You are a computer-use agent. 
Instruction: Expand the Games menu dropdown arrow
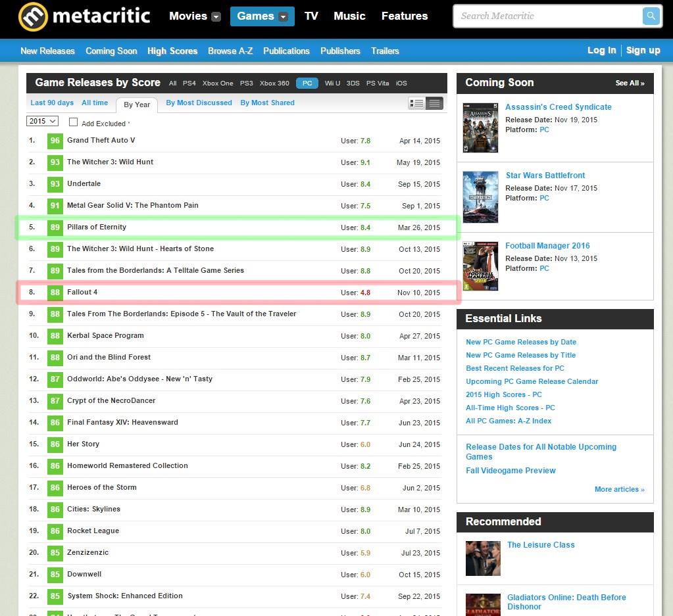point(284,16)
